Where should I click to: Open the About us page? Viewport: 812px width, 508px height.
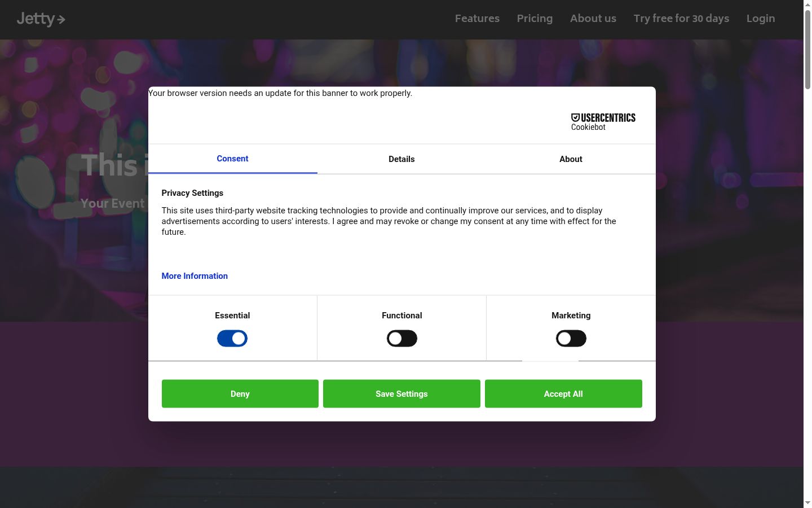tap(593, 18)
